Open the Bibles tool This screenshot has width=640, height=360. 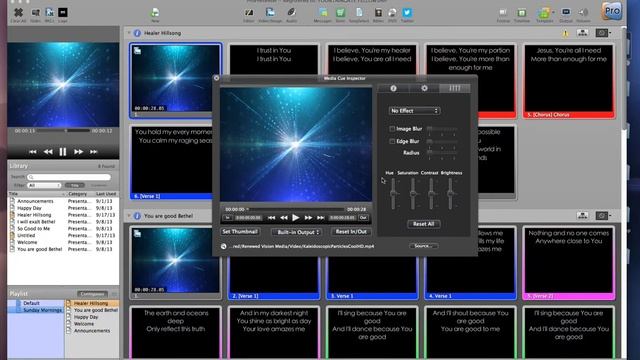tap(378, 13)
